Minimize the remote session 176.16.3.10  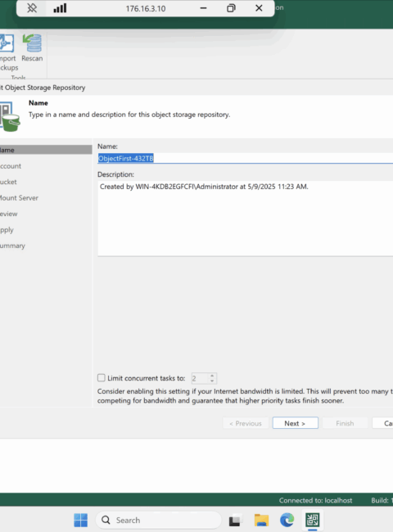click(203, 8)
